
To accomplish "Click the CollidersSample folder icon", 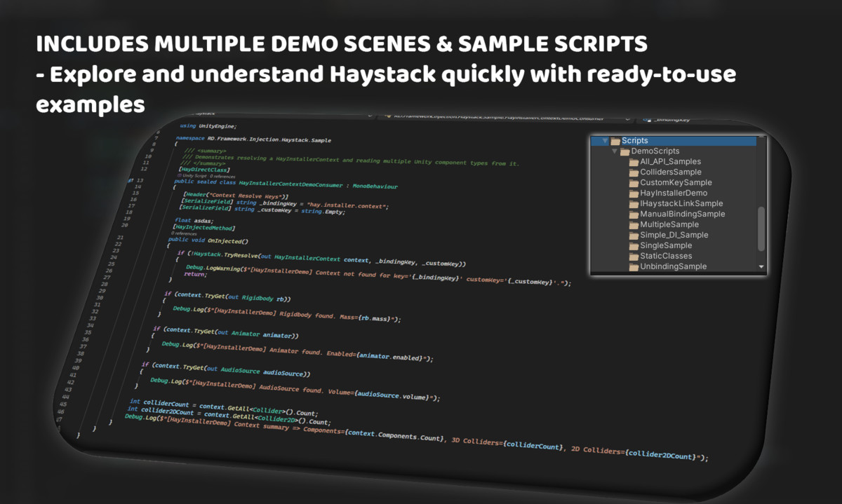I will [634, 172].
